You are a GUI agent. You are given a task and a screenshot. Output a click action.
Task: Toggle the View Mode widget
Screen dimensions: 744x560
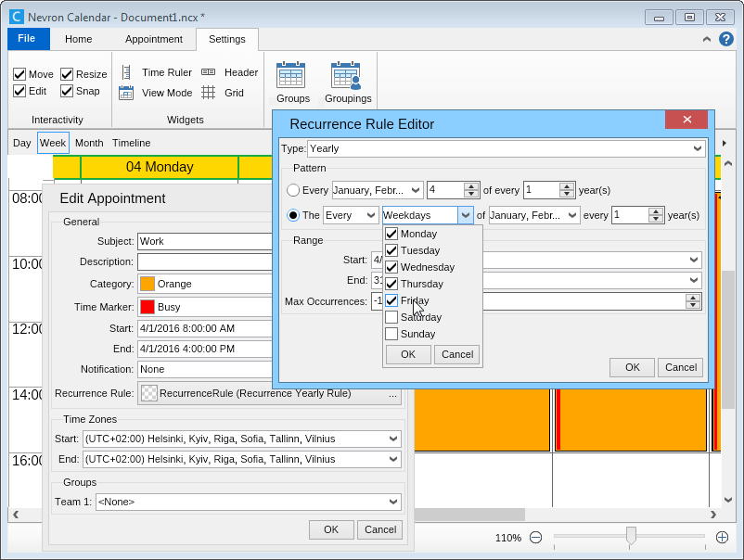156,93
